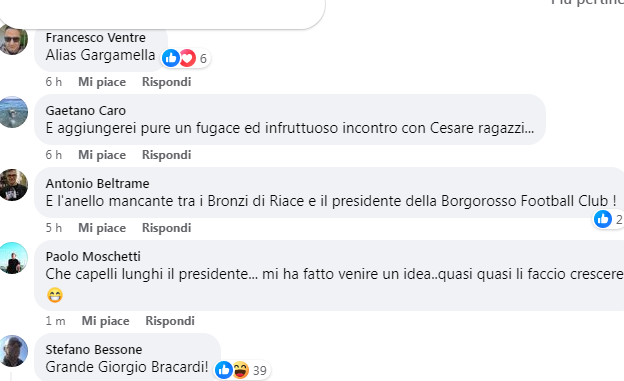Open the Più pertinenti sort dropdown

pos(587,2)
